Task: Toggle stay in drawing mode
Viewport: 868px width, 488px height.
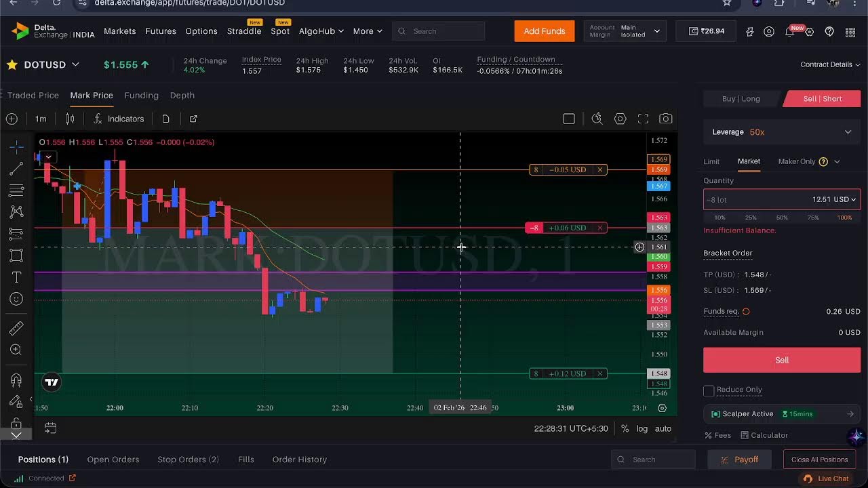Action: [16, 402]
